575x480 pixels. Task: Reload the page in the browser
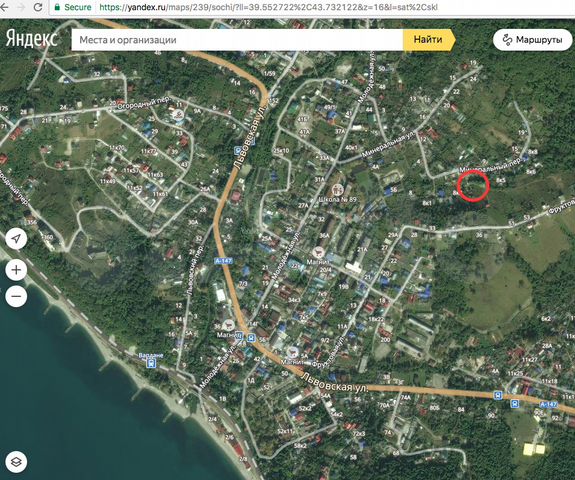[38, 7]
